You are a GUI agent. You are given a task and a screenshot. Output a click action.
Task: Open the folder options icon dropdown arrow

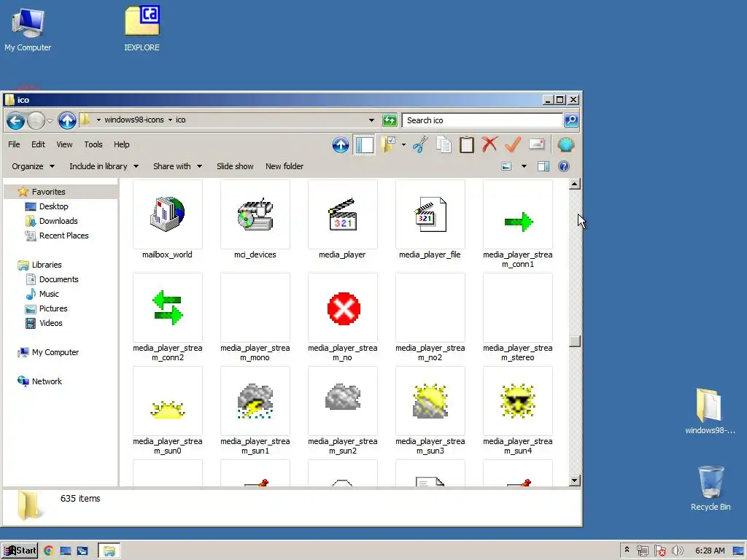pos(403,145)
